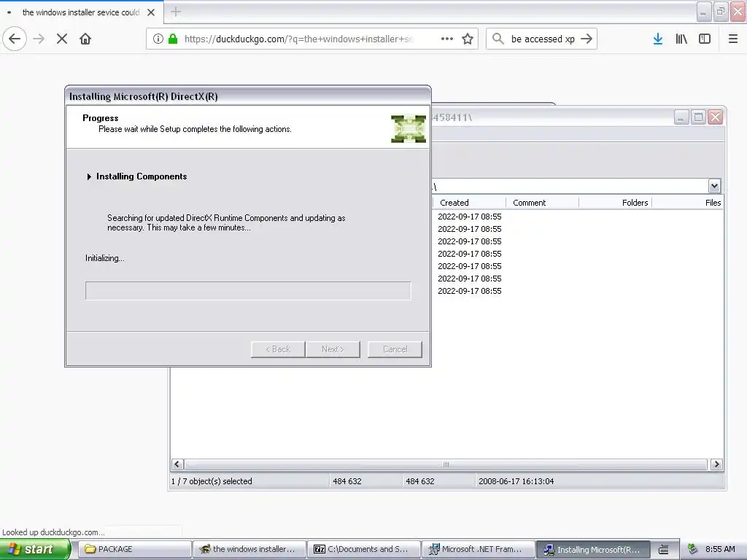Viewport: 747px width, 560px height.
Task: Submit search with the go arrow
Action: [x=587, y=39]
